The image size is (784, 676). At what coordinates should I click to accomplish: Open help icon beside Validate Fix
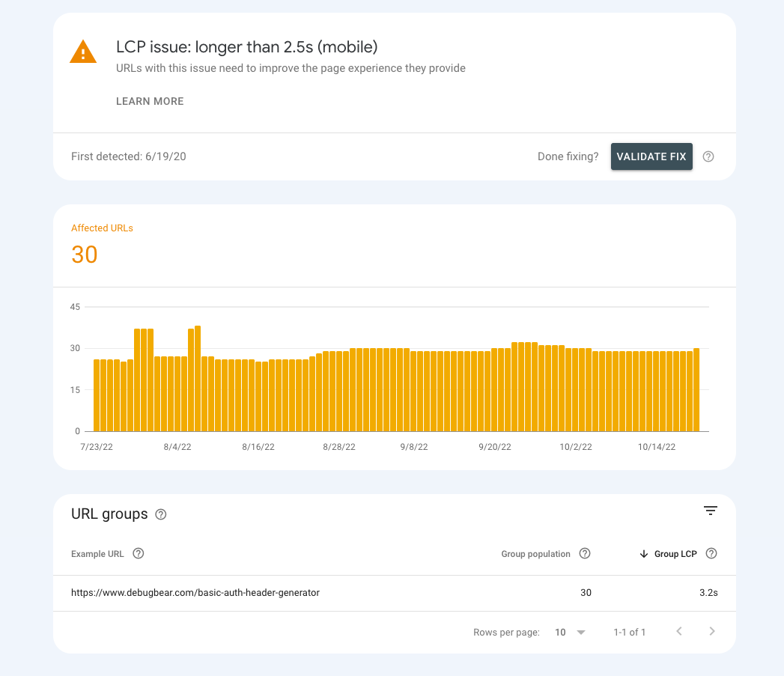(x=708, y=156)
